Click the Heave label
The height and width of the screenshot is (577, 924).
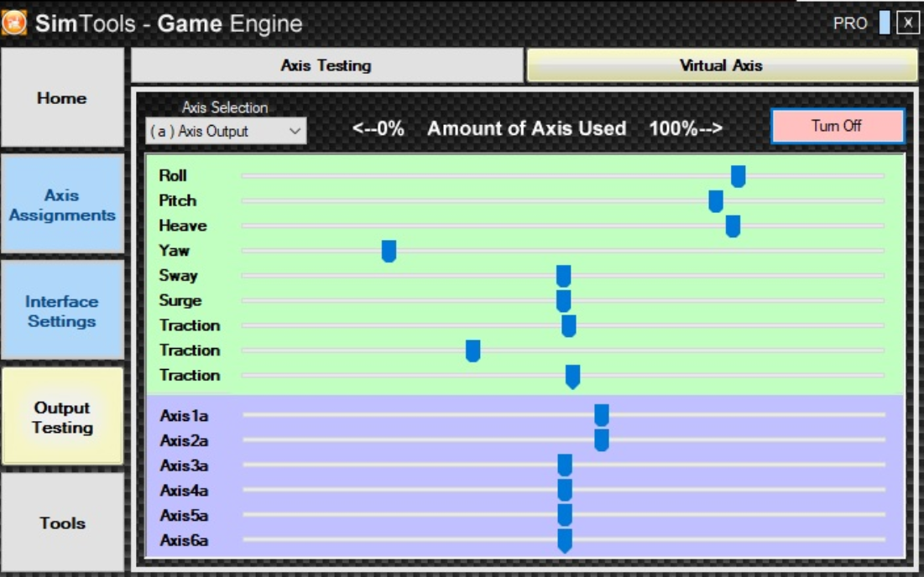(183, 226)
